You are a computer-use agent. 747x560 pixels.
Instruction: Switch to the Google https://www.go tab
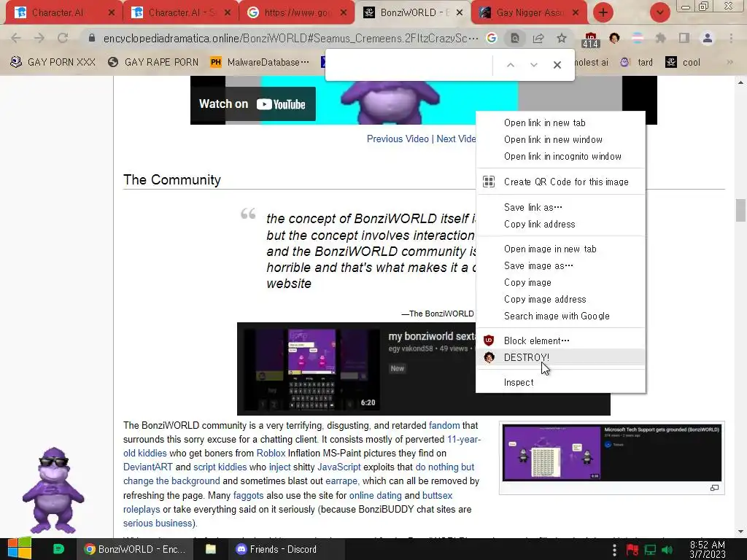tap(298, 12)
